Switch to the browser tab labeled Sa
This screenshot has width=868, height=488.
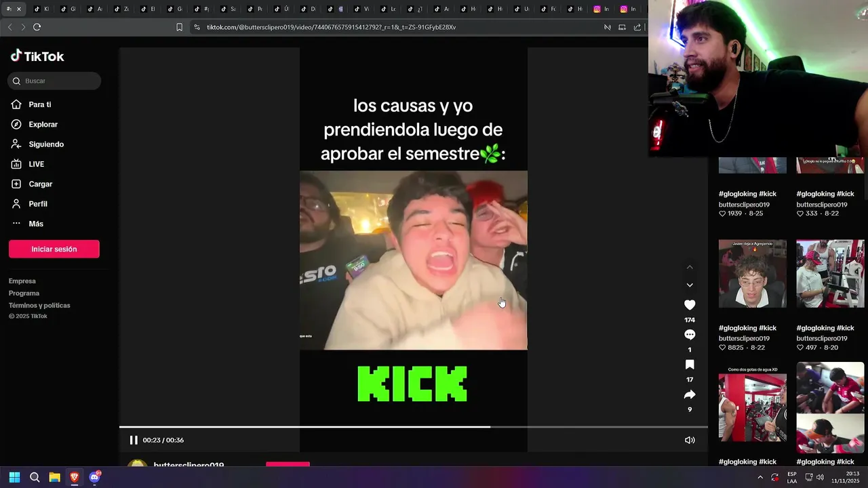pos(228,9)
